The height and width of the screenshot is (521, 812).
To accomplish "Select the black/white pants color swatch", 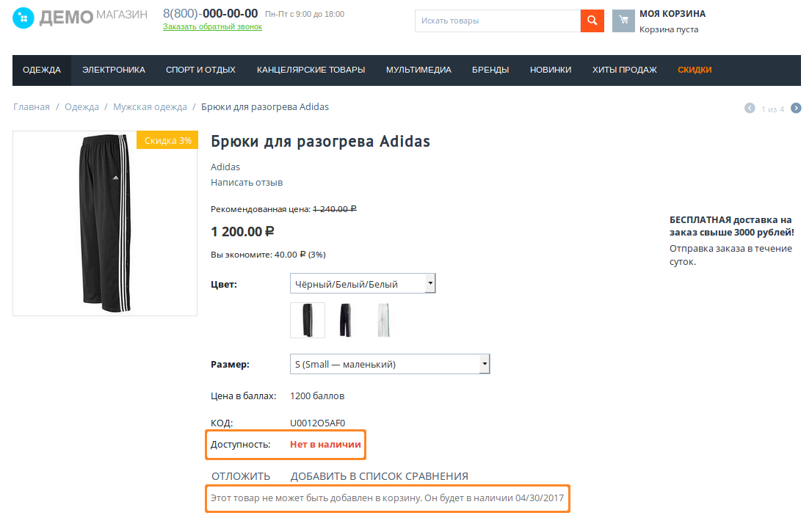I will click(307, 320).
